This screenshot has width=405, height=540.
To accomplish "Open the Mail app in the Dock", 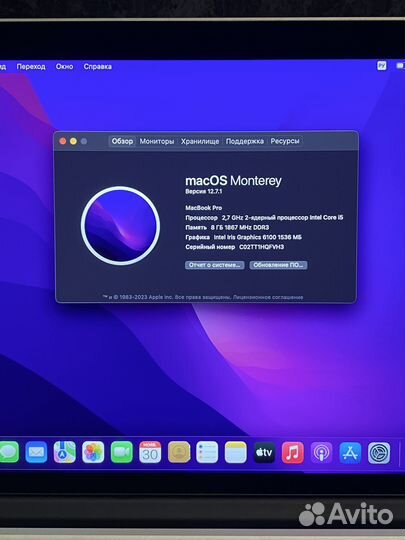I will (36, 452).
